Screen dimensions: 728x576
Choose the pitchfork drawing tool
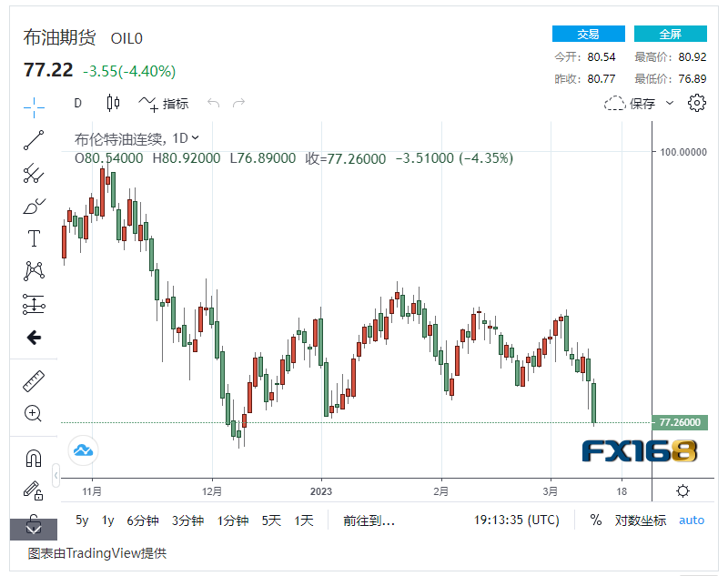point(34,173)
